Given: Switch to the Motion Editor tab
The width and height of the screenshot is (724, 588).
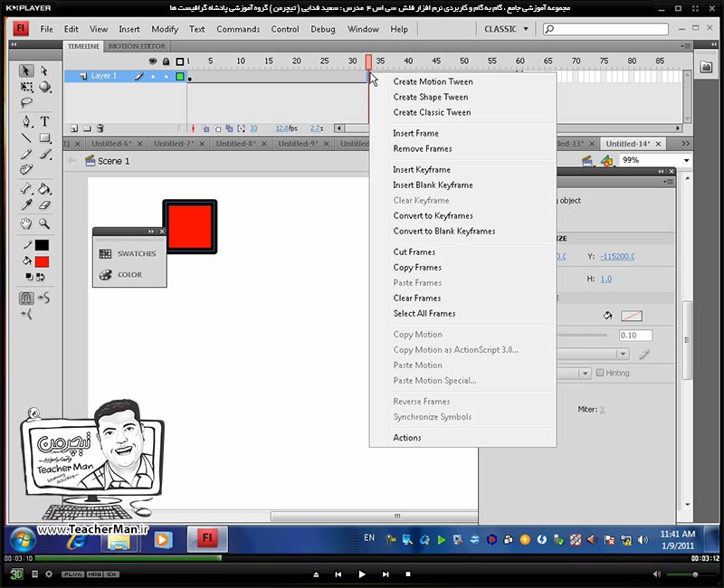Looking at the screenshot, I should [137, 46].
